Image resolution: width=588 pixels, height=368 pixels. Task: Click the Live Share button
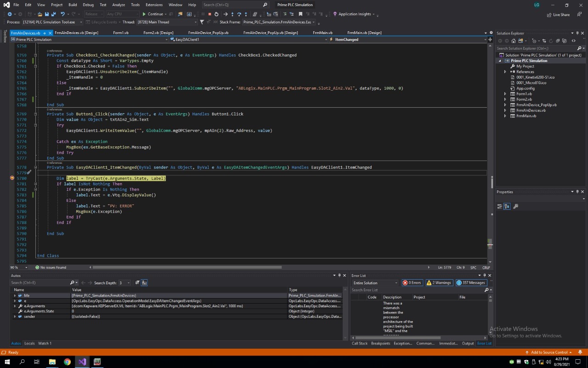pyautogui.click(x=559, y=15)
